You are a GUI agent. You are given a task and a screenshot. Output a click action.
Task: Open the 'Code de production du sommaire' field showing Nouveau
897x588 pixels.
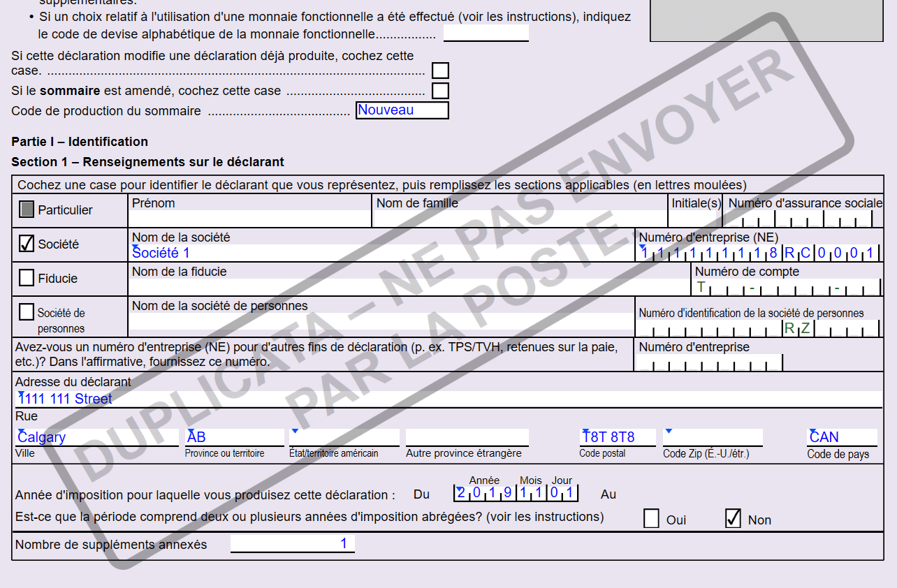[x=402, y=110]
